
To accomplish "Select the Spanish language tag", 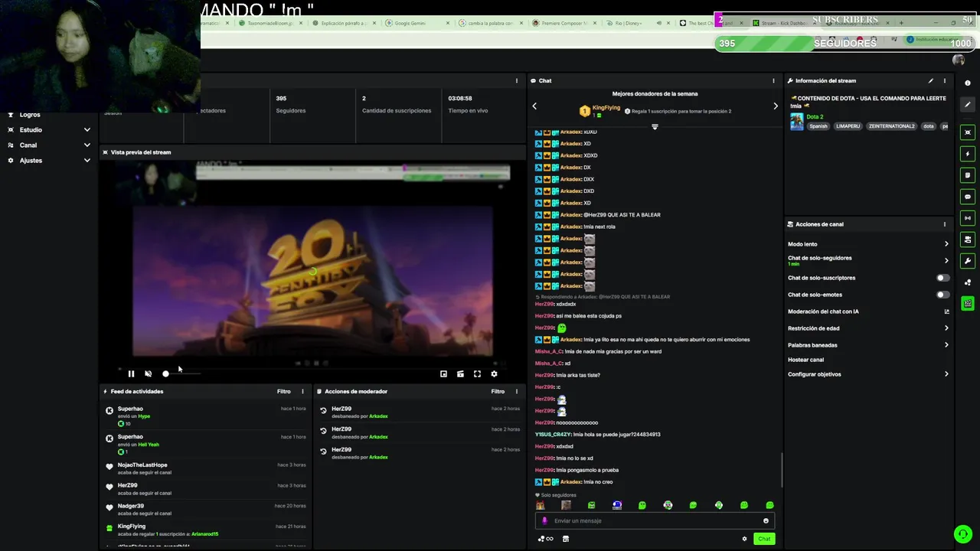I will coord(818,126).
